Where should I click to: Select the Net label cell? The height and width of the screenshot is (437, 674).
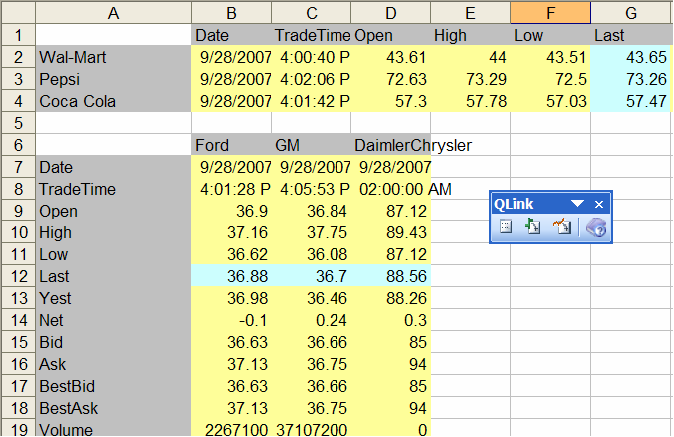click(113, 320)
